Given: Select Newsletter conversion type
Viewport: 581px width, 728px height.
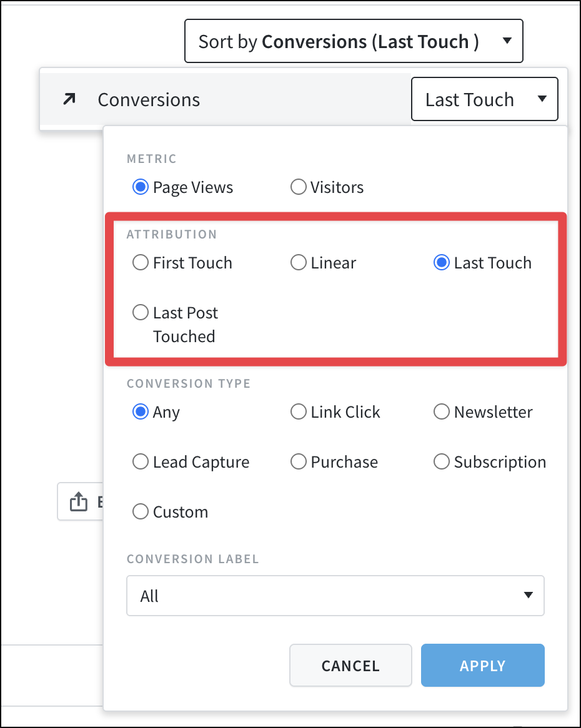Looking at the screenshot, I should pyautogui.click(x=441, y=411).
